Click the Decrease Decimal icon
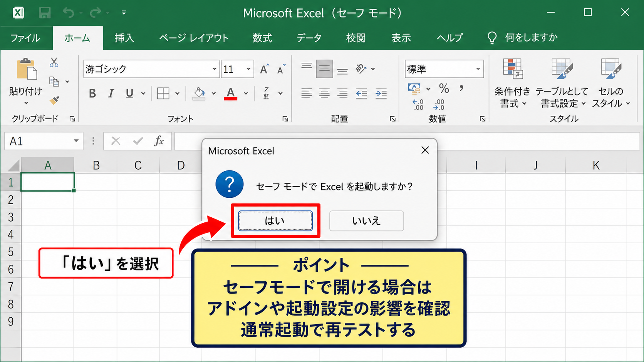Screen dimensions: 644x362 (x=439, y=105)
